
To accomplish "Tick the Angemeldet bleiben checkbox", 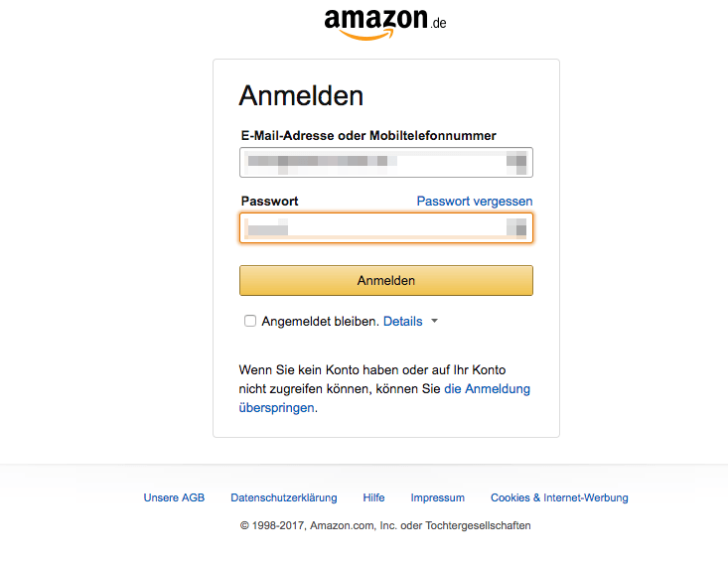I will pos(250,321).
